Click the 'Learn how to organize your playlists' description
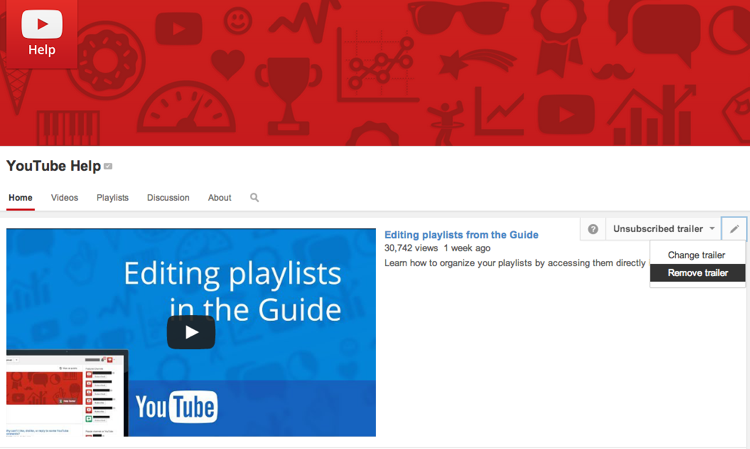The image size is (750, 449). 515,263
